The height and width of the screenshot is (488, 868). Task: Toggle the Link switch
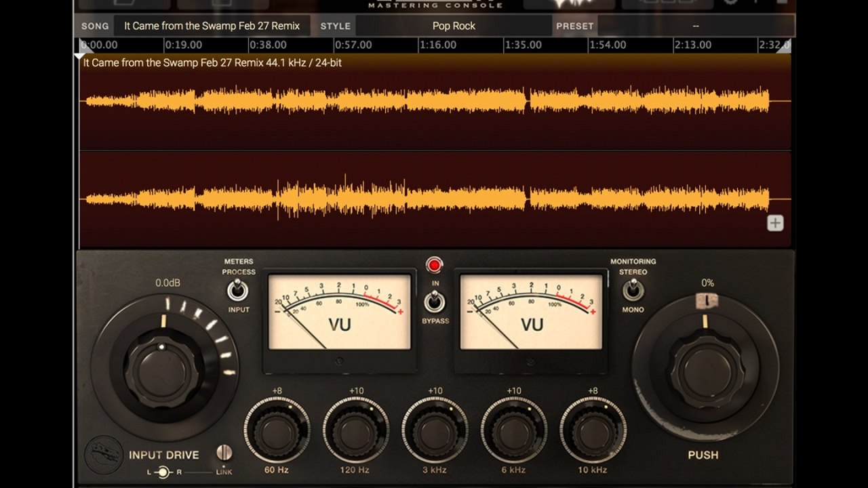click(x=224, y=452)
